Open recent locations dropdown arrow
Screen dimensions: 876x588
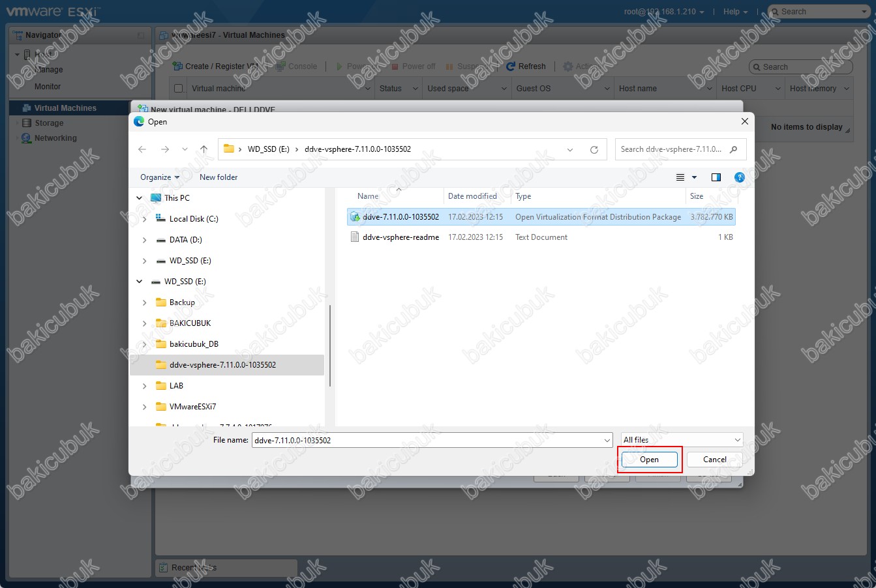185,149
